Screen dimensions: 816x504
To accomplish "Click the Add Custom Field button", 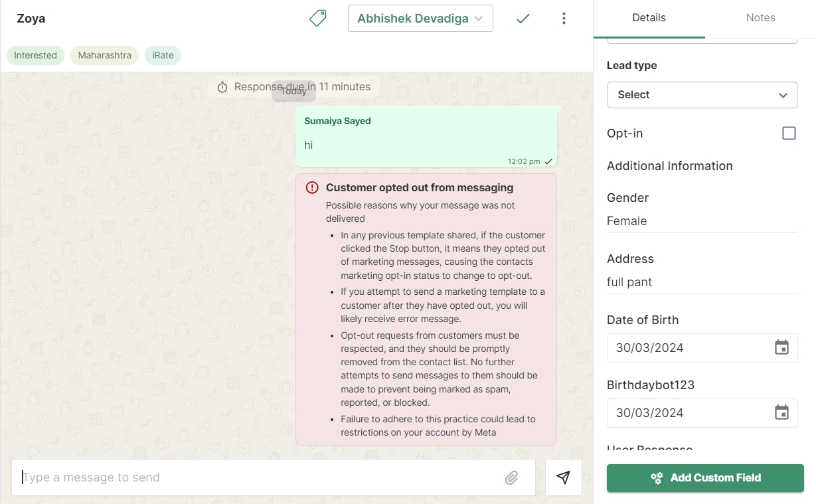I will coord(705,478).
